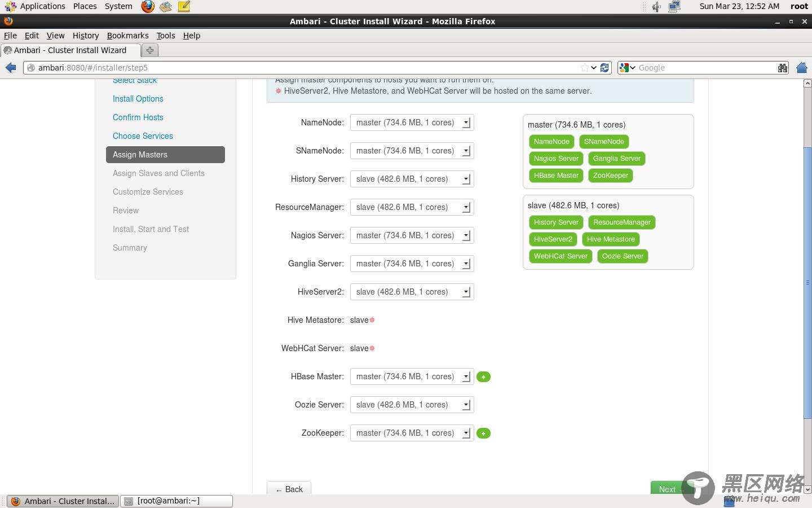
Task: Reload the page with the refresh icon
Action: [604, 68]
